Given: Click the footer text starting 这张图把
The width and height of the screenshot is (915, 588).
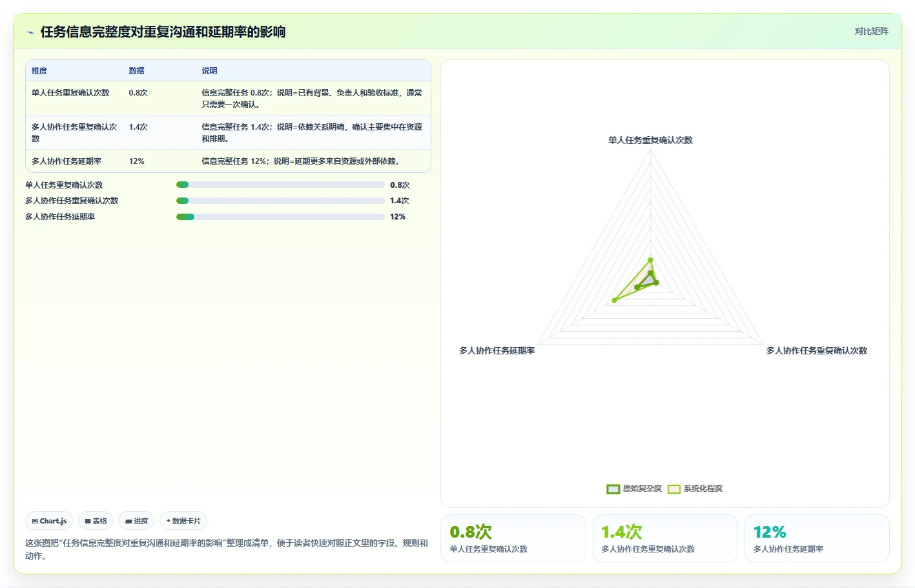Looking at the screenshot, I should coord(227,549).
